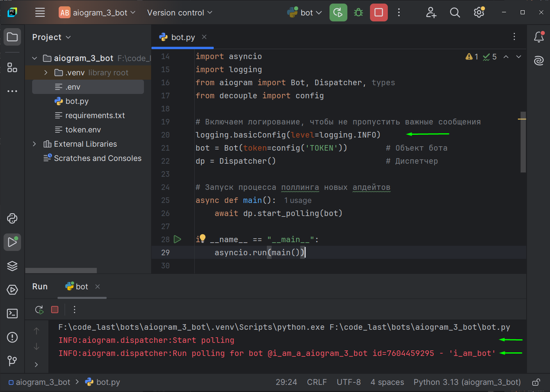Viewport: 550px width, 392px height.
Task: Open the Python Console tool window
Action: click(12, 218)
